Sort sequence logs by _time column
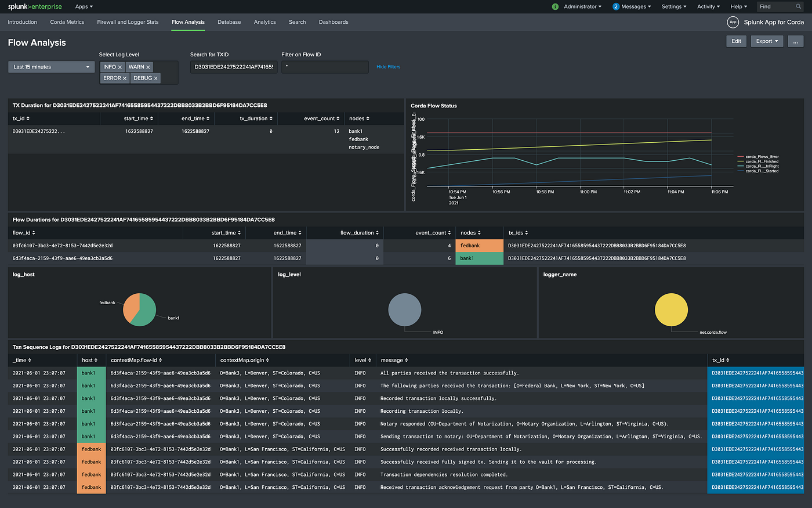The height and width of the screenshot is (508, 812). click(x=22, y=361)
